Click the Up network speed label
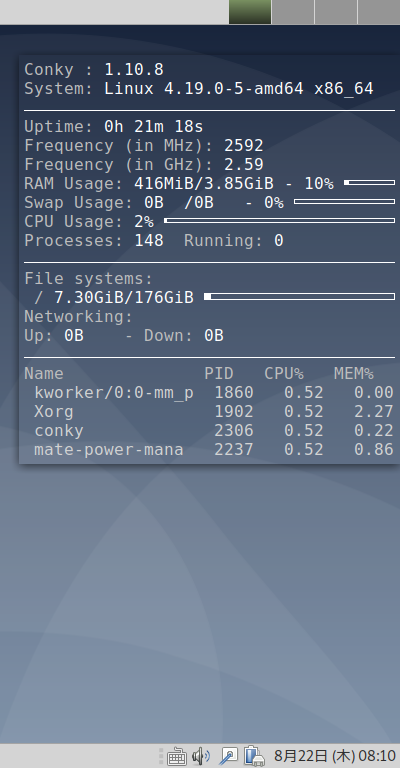 click(39, 336)
